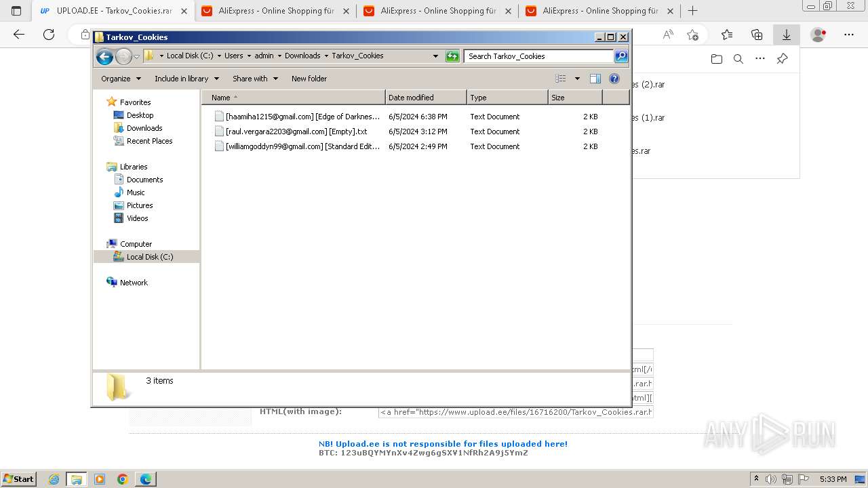Open Edge Settings and more menu
868x488 pixels.
pyautogui.click(x=849, y=35)
